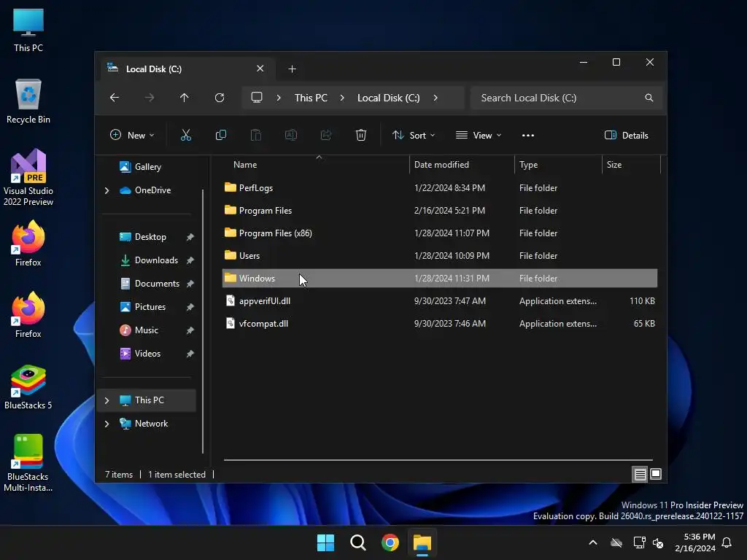Go up one folder level
The height and width of the screenshot is (560, 747).
click(185, 98)
